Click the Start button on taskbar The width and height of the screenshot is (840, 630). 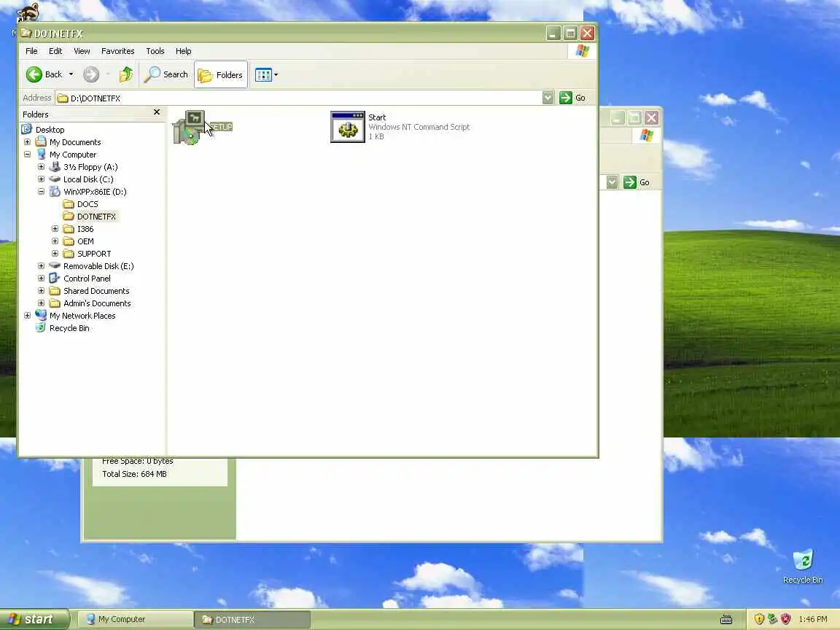[x=35, y=619]
